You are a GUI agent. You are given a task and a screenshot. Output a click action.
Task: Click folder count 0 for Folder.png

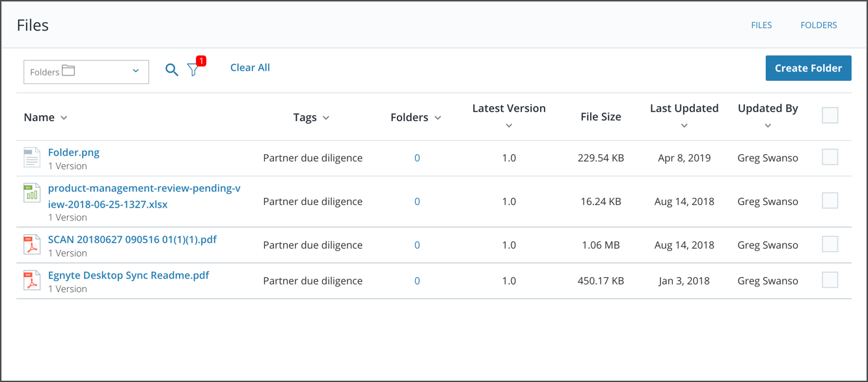(417, 158)
